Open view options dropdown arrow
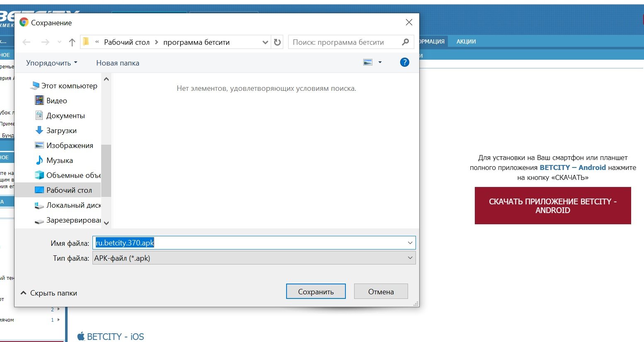Screen dimensions: 644x342 coord(380,63)
